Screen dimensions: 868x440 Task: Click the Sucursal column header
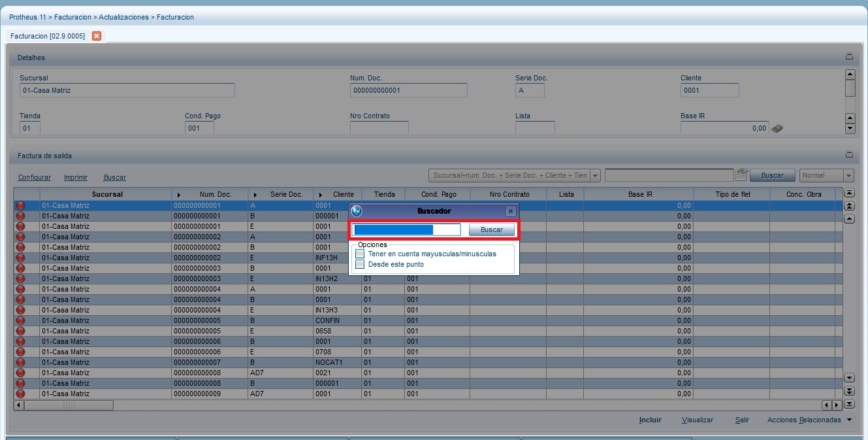(x=107, y=194)
